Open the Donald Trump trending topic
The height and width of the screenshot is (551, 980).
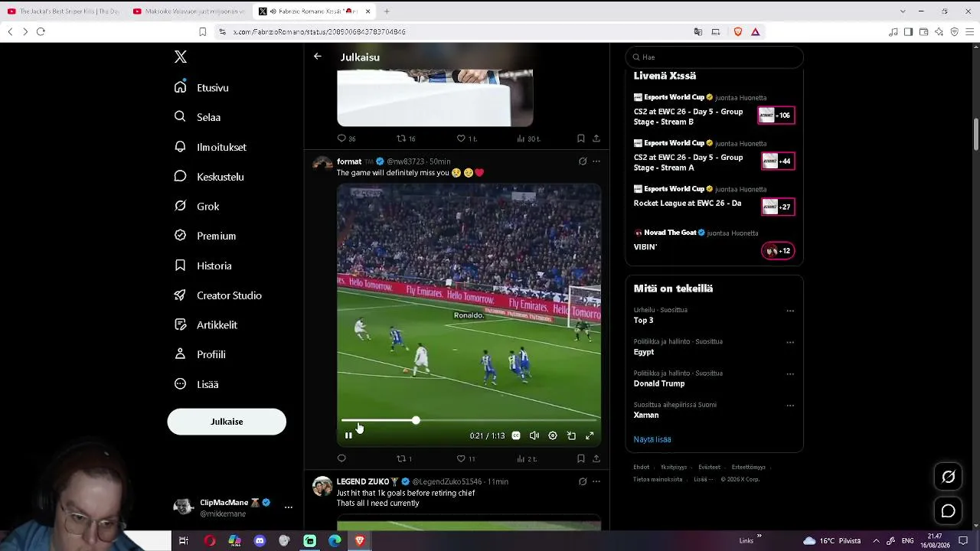point(659,383)
